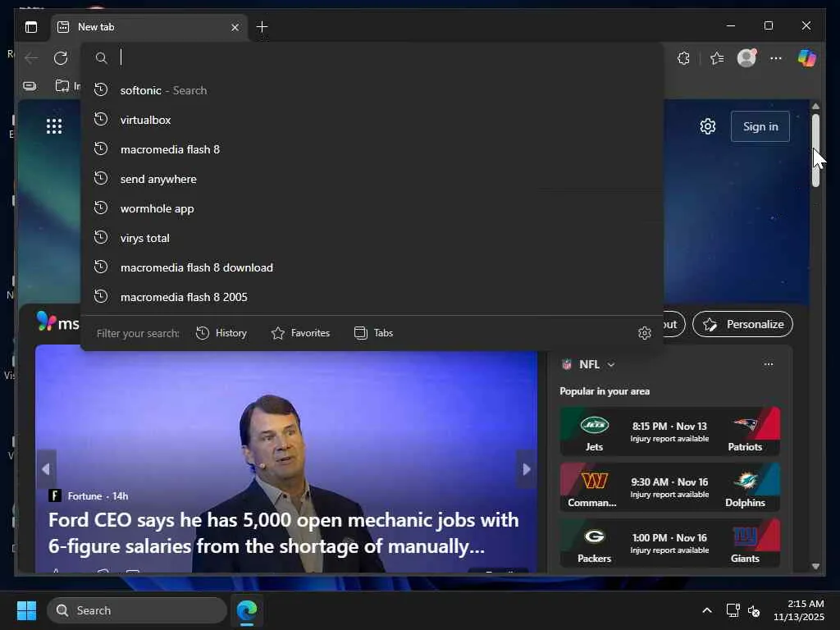Open the Packers vs Giants game card
The height and width of the screenshot is (630, 840).
click(x=669, y=543)
